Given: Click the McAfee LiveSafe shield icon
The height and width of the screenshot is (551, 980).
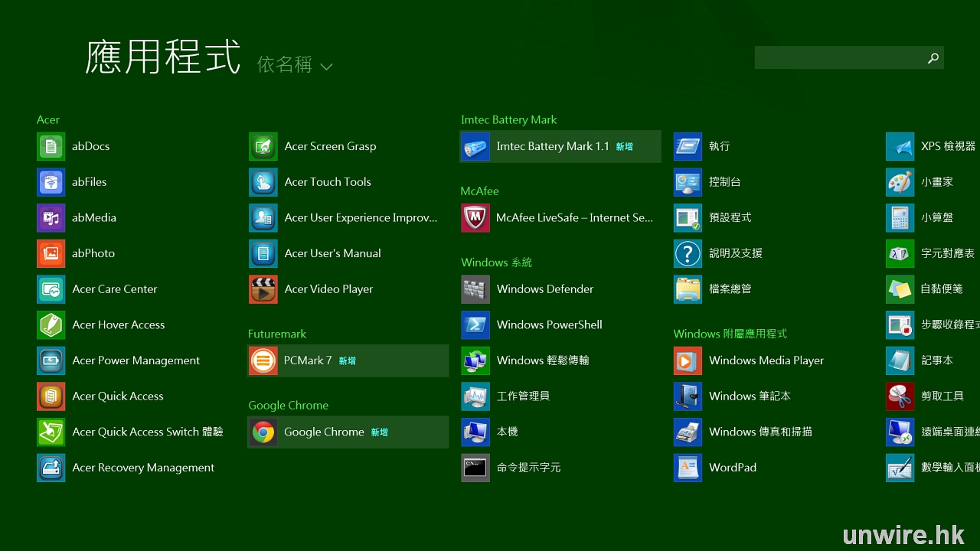Looking at the screenshot, I should (x=475, y=218).
